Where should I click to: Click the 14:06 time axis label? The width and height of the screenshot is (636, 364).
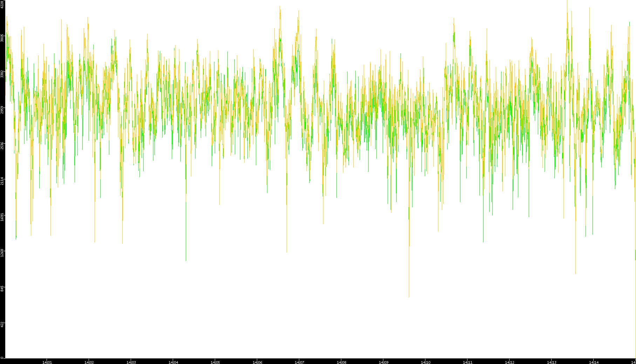tap(257, 362)
